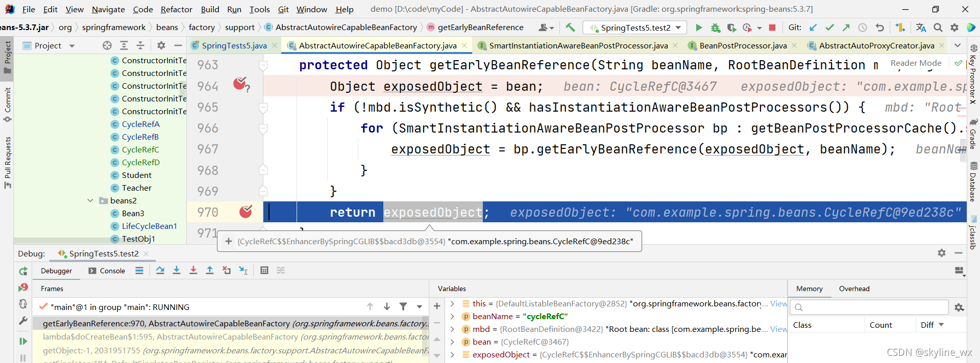The width and height of the screenshot is (980, 363).
Task: Open debugger wrench settings icon
Action: 23,321
